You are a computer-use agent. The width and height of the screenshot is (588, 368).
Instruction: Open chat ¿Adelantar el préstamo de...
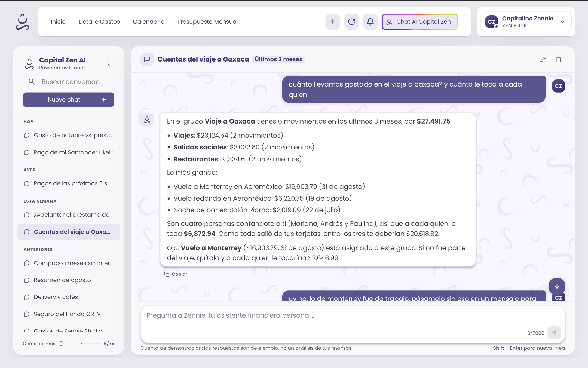point(69,215)
